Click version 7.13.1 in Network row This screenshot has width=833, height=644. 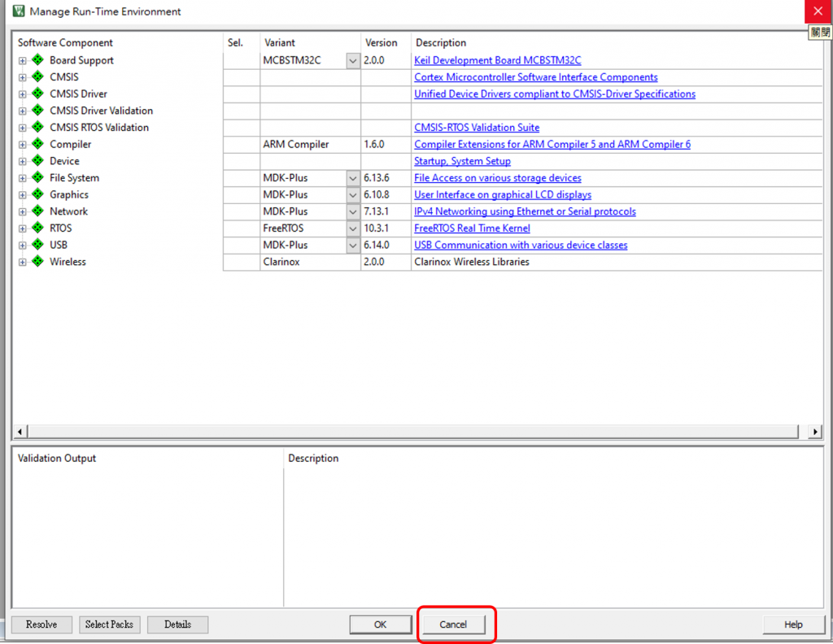click(x=376, y=211)
